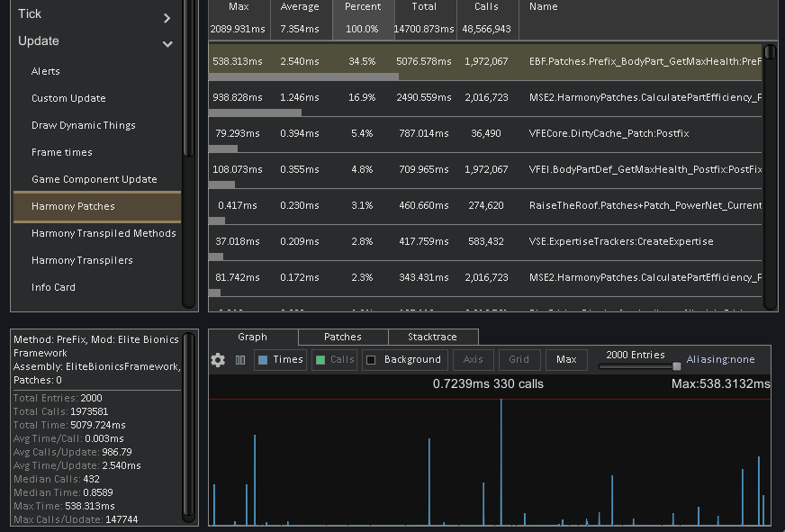The height and width of the screenshot is (532, 785).
Task: Enable the Grid option in graph toolbar
Action: (x=519, y=359)
